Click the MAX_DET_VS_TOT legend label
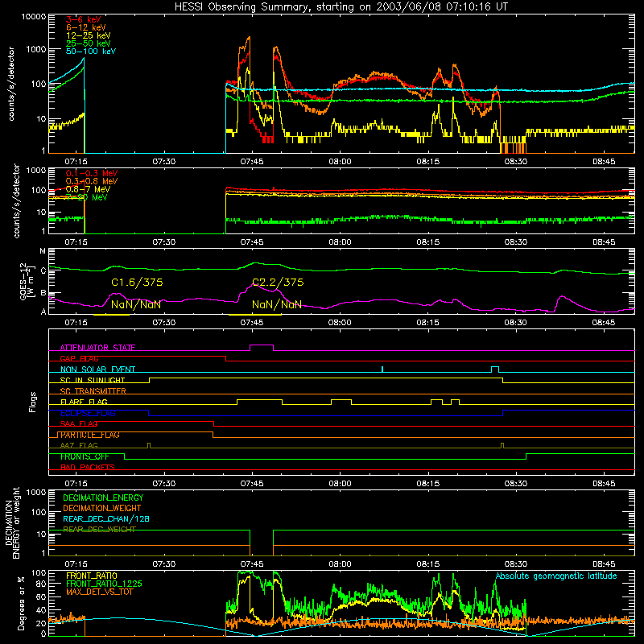The height and width of the screenshot is (644, 644). (99, 592)
